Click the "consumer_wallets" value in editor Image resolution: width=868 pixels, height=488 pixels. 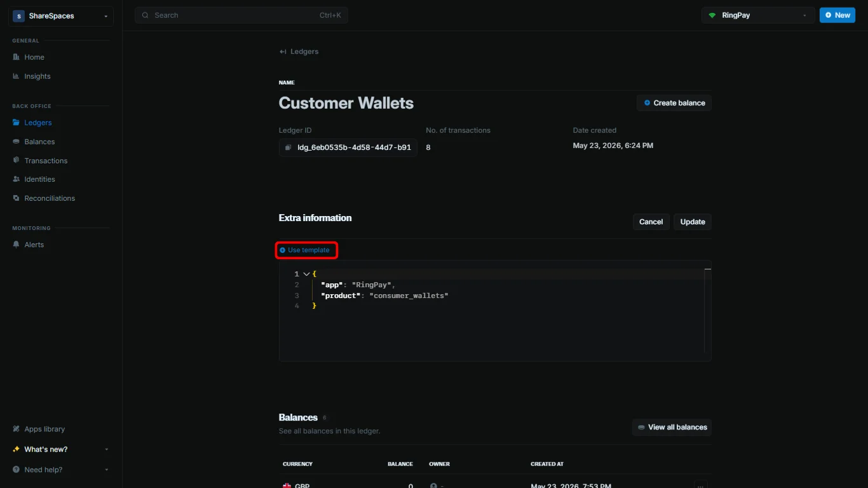coord(409,295)
